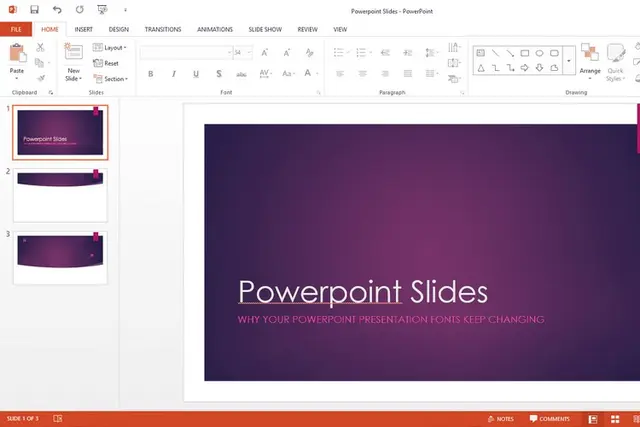Screen dimensions: 640x427
Task: Click the COMMENTS button in status bar
Action: tap(549, 419)
